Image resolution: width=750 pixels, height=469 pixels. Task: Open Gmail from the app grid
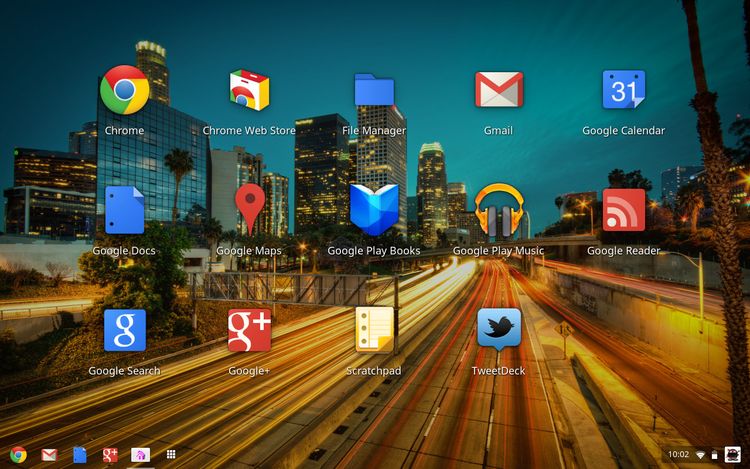498,90
